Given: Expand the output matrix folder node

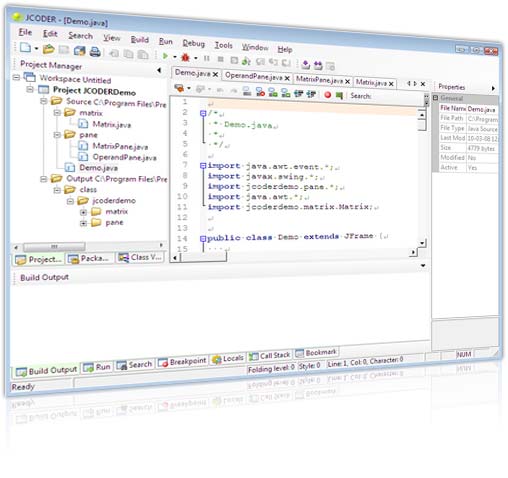Looking at the screenshot, I should tap(83, 212).
